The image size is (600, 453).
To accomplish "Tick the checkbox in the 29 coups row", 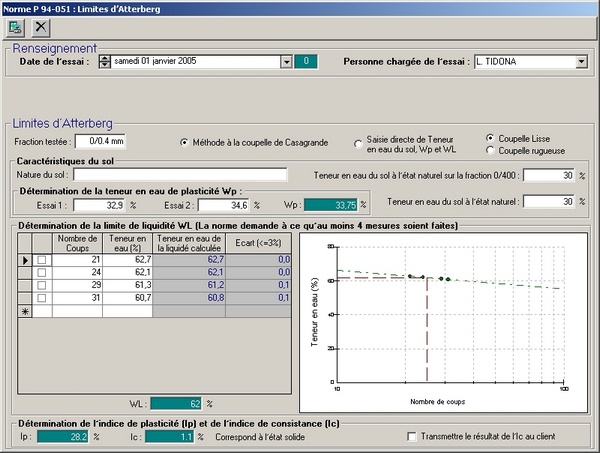I will (41, 285).
